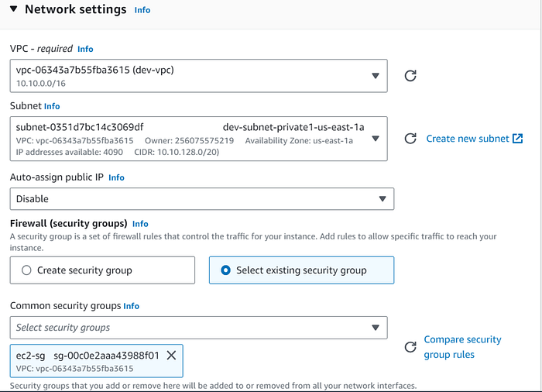Refresh the security groups list
The height and width of the screenshot is (392, 542).
click(x=411, y=347)
